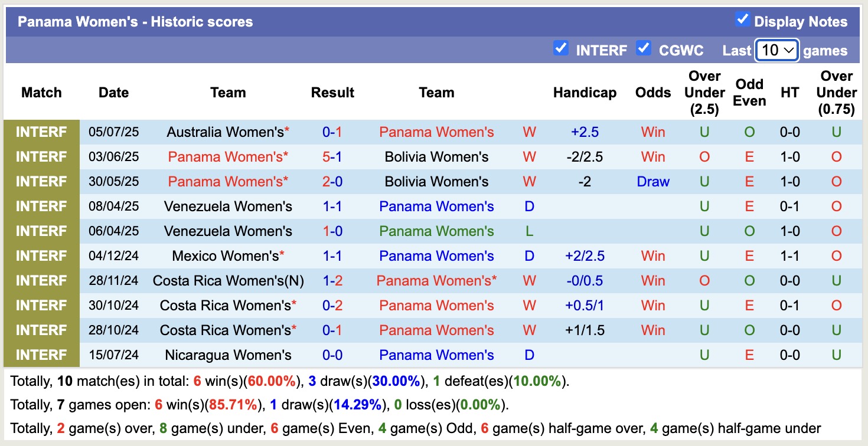
Task: Open the 5-1 result against Bolivia
Action: [x=332, y=157]
